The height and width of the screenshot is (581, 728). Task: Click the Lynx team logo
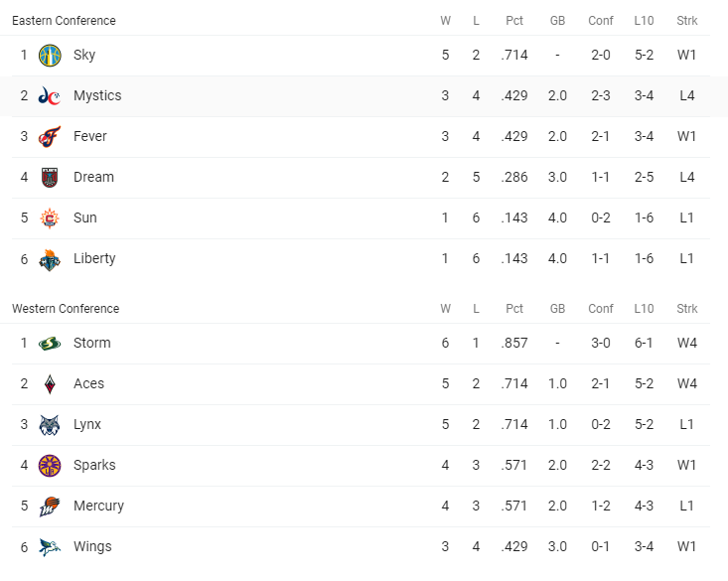tap(50, 425)
